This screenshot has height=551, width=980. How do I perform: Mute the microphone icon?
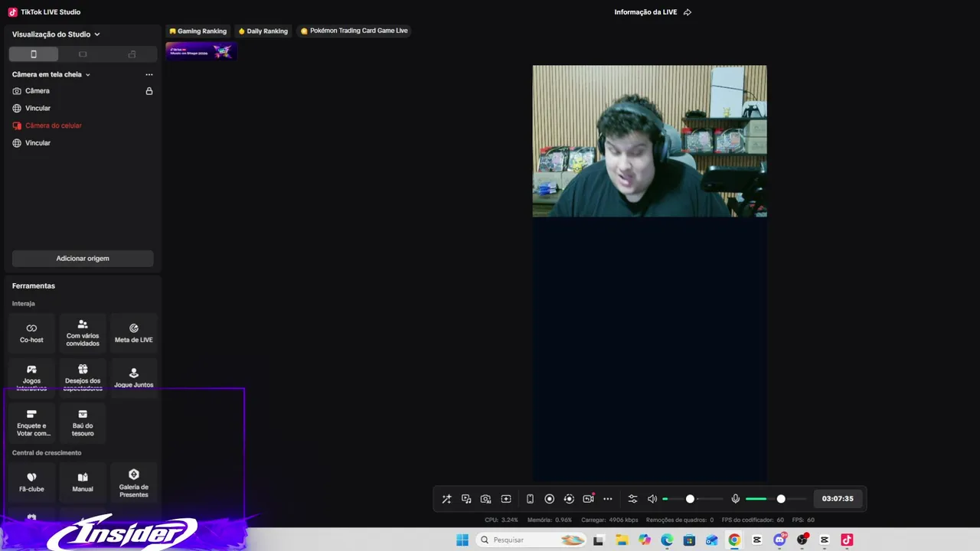pyautogui.click(x=736, y=499)
